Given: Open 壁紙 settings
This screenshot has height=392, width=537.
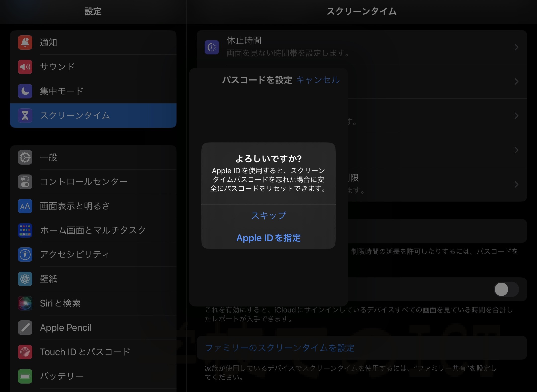Looking at the screenshot, I should click(x=93, y=279).
